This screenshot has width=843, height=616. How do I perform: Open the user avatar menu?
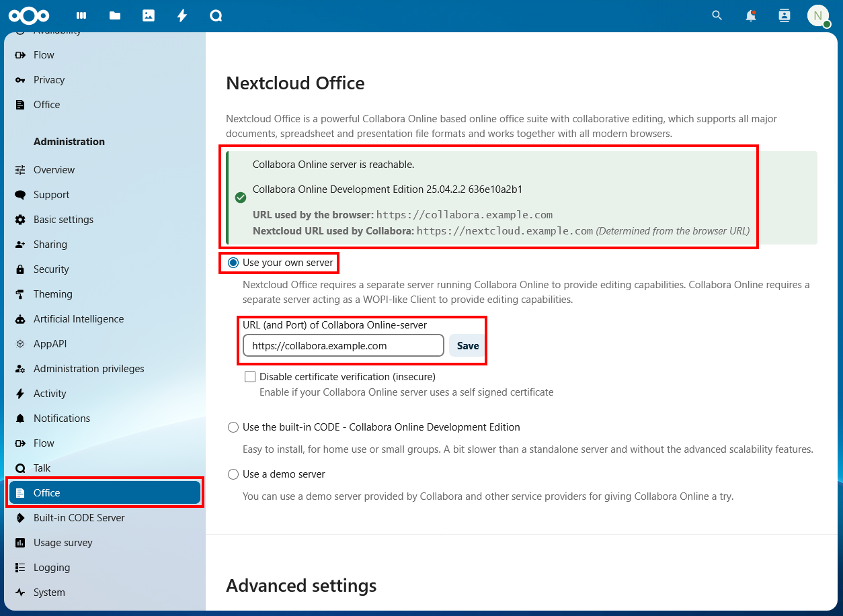click(818, 15)
